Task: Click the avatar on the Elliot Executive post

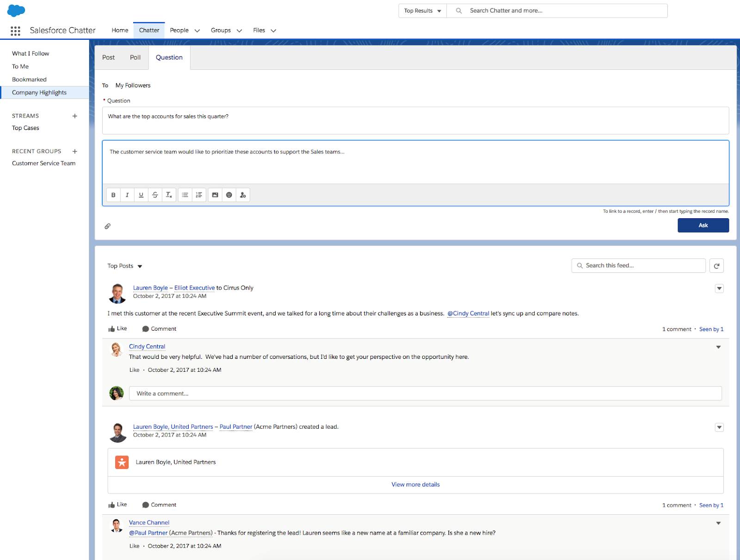Action: click(117, 293)
